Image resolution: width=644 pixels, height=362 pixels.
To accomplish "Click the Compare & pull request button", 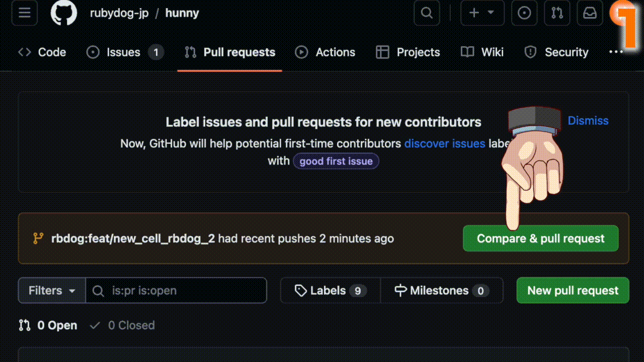I will click(x=540, y=238).
